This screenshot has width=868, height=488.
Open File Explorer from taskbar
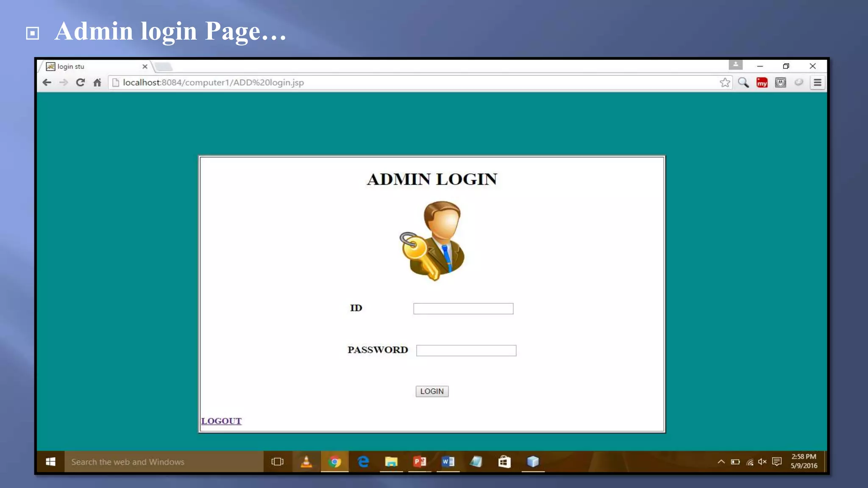(x=391, y=462)
